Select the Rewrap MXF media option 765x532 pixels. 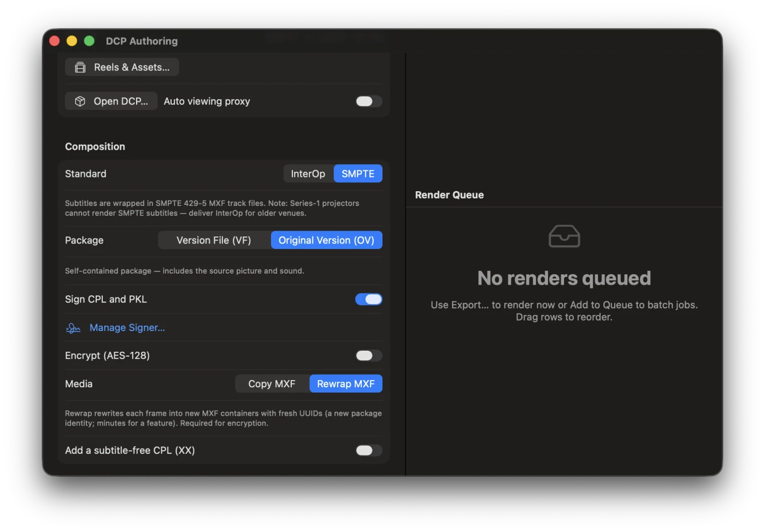pos(346,384)
